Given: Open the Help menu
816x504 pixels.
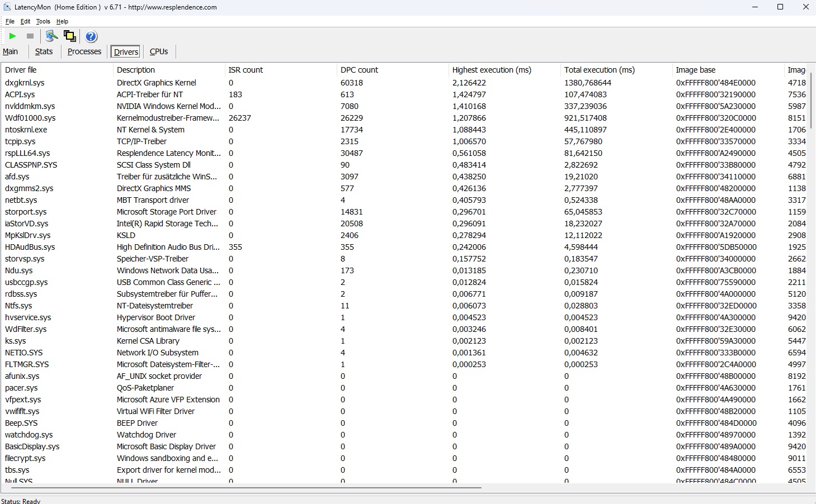Looking at the screenshot, I should 62,21.
